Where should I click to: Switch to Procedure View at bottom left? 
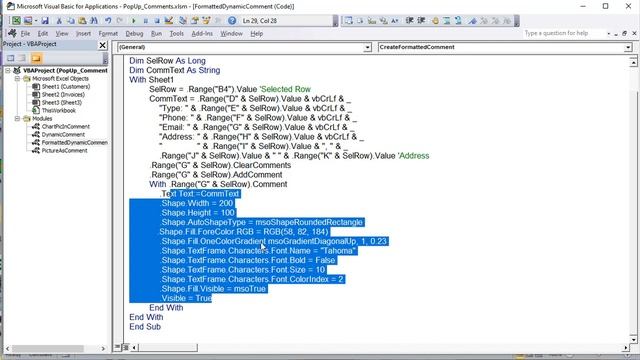pos(118,347)
